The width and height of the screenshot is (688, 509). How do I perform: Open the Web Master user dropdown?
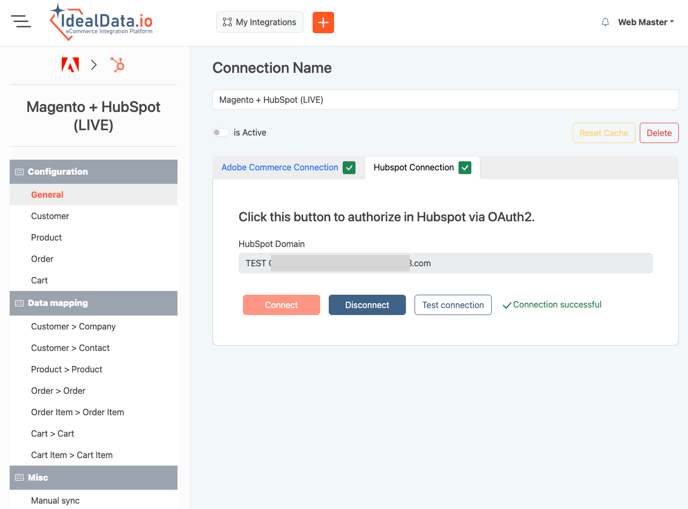point(645,22)
